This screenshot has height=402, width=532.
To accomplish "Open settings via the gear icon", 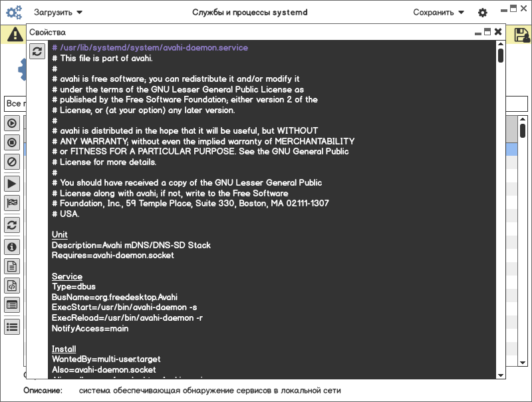I will (483, 13).
